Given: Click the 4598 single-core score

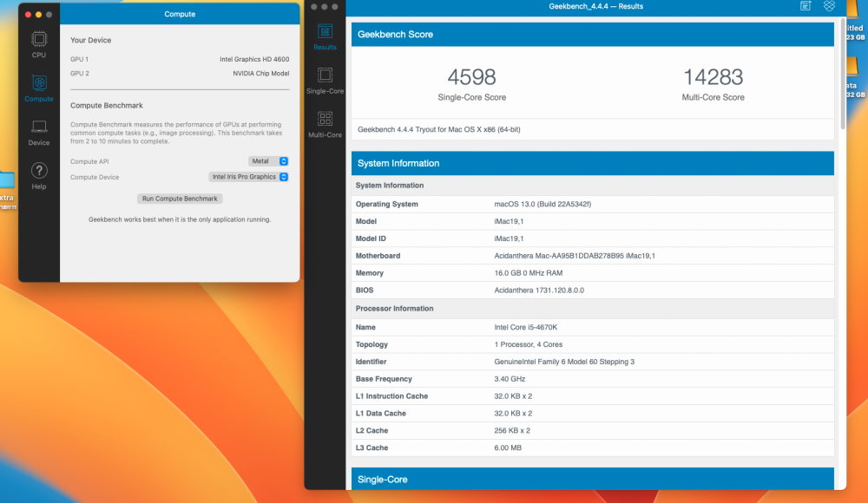Looking at the screenshot, I should (x=471, y=77).
